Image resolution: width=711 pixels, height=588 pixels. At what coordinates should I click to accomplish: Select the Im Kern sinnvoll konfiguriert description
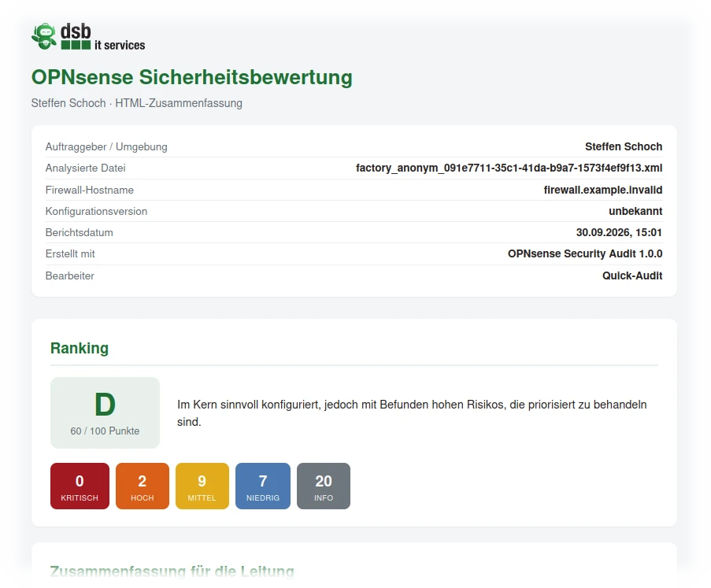(x=412, y=413)
